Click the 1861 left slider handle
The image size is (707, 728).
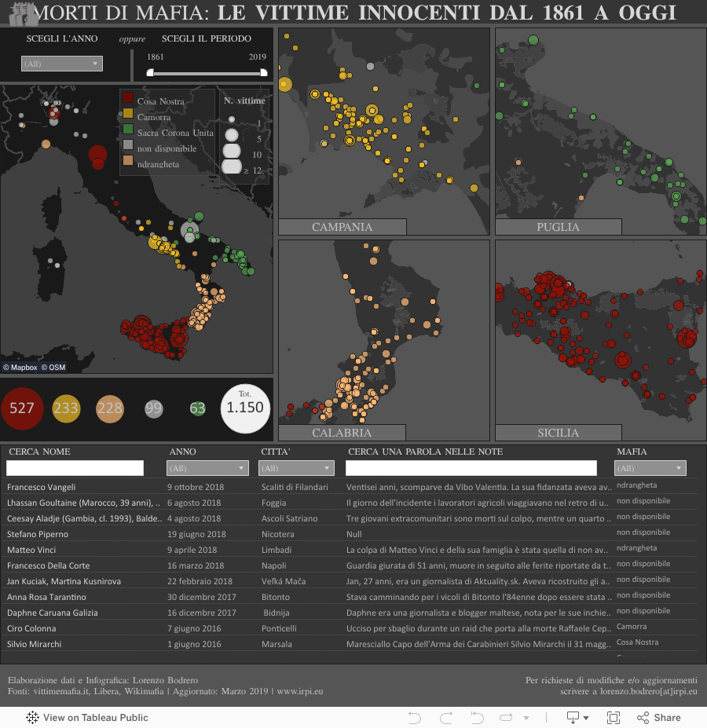pos(150,73)
